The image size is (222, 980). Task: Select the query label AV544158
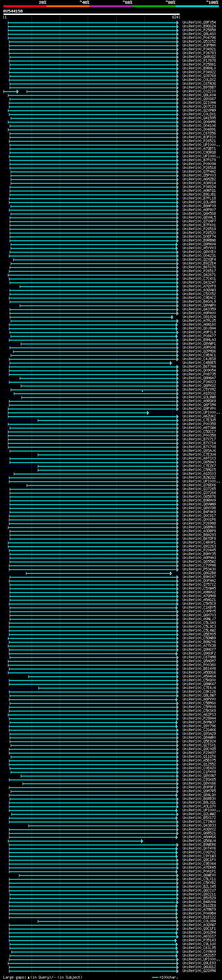pos(13,11)
